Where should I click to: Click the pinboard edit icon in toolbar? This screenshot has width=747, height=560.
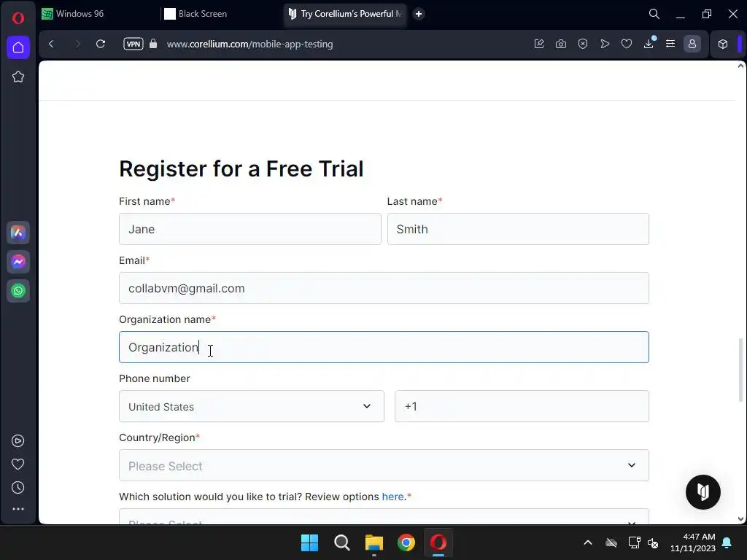point(539,44)
